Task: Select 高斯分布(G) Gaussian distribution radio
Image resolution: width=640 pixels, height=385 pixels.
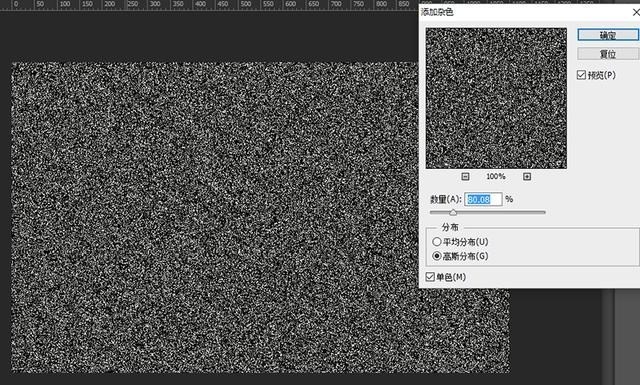Action: (437, 256)
